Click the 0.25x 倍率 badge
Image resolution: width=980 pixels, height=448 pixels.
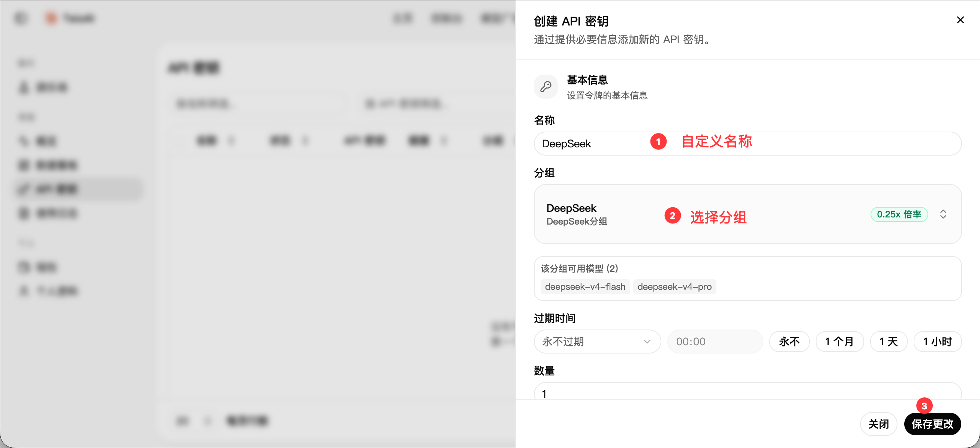coord(899,214)
